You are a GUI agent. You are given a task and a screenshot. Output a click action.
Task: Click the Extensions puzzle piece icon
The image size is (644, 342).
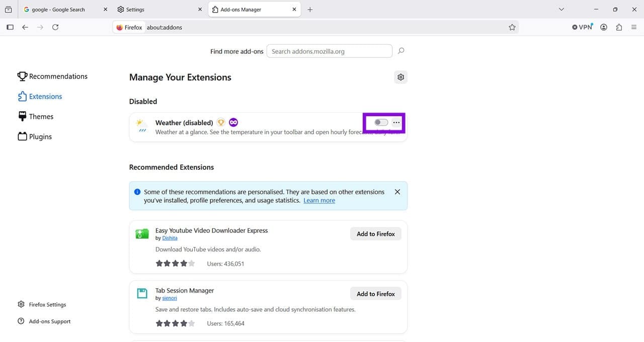coord(22,96)
